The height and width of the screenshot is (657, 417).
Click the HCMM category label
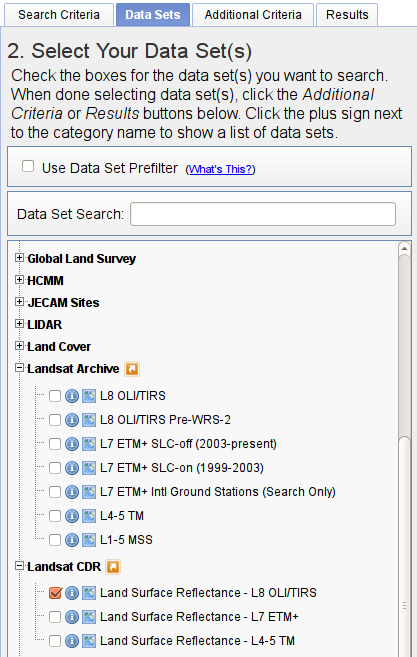click(x=45, y=281)
